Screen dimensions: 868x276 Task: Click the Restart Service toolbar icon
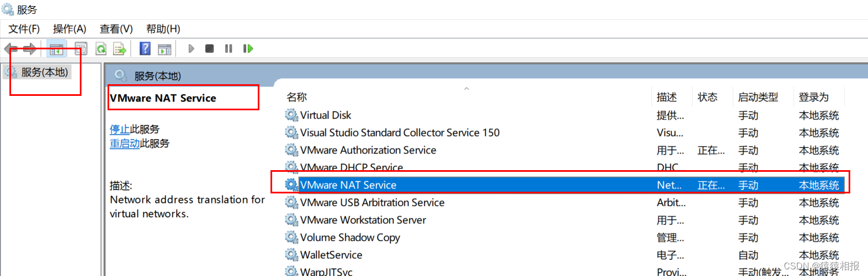(248, 49)
